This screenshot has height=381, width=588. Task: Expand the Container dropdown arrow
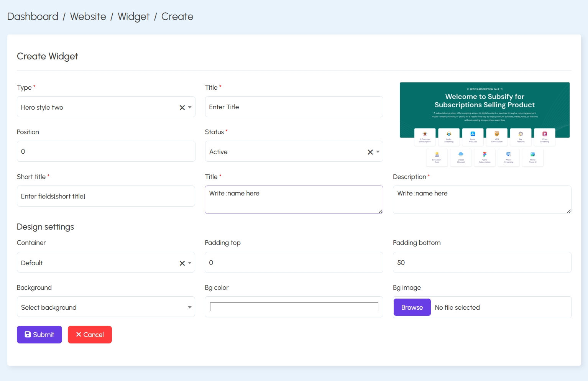pyautogui.click(x=190, y=263)
